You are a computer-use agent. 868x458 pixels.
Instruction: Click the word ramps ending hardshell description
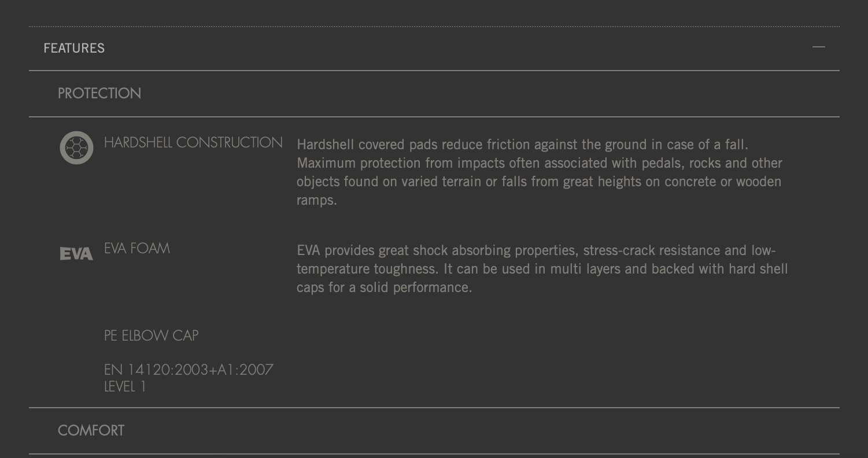click(317, 200)
